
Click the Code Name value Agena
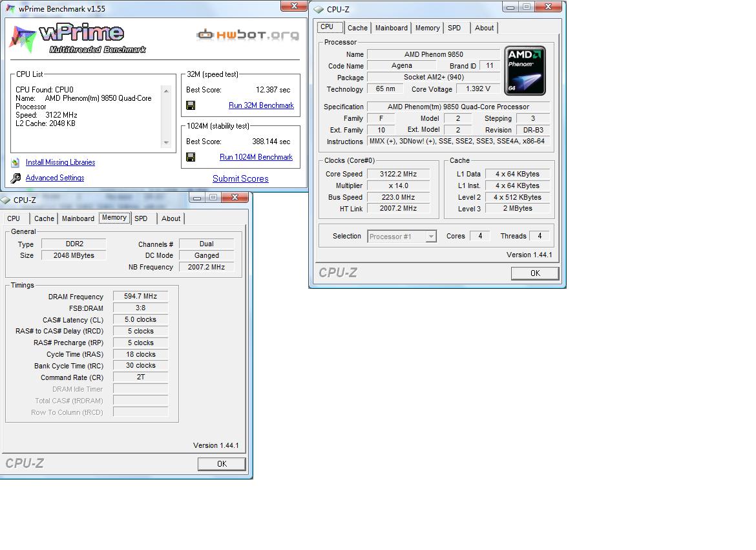click(x=402, y=66)
